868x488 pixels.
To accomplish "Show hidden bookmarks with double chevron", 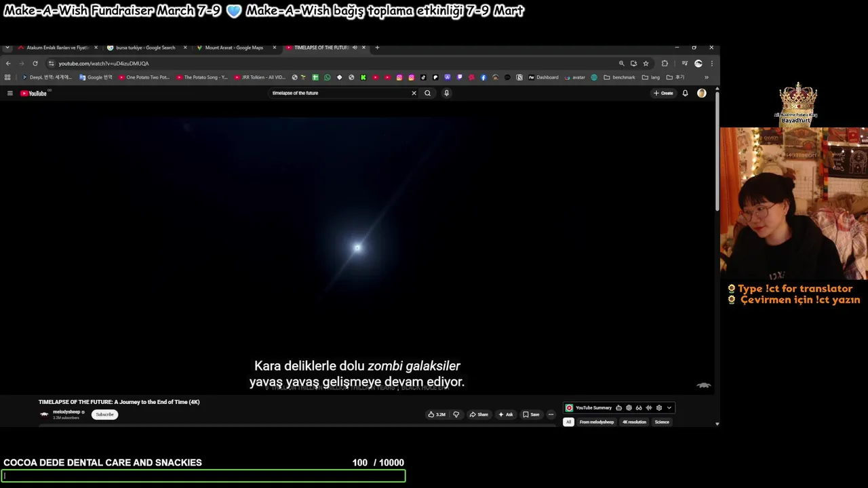I will (x=706, y=77).
